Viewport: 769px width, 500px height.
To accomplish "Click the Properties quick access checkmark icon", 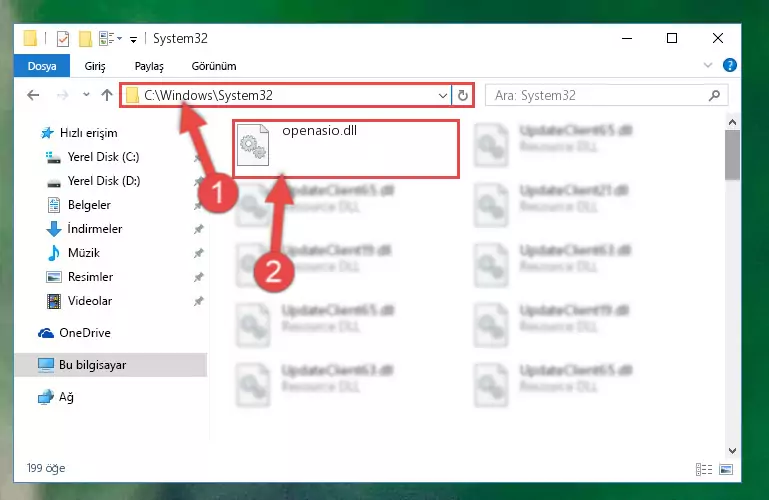I will (x=63, y=39).
